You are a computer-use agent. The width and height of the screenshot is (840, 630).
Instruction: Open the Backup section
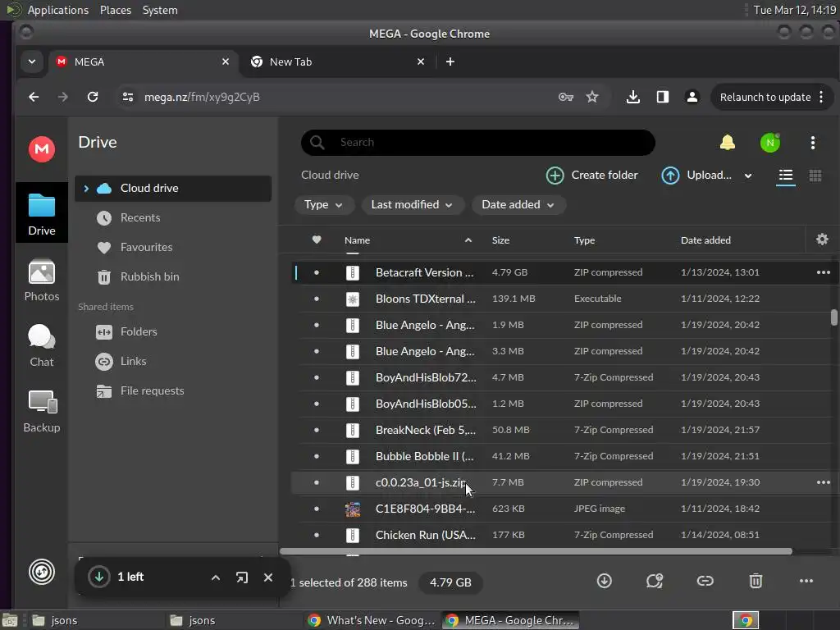pos(42,412)
